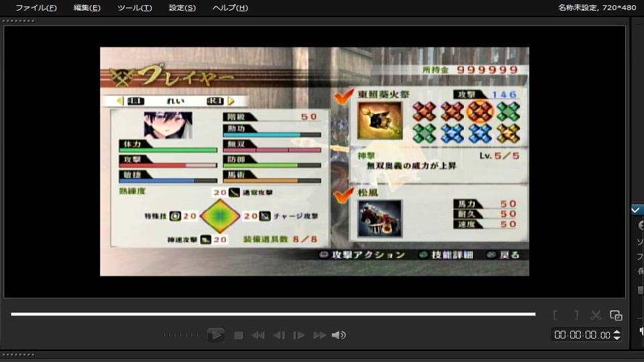The width and height of the screenshot is (644, 362).
Task: Decrease the timecode with the down arrow
Action: point(617,338)
